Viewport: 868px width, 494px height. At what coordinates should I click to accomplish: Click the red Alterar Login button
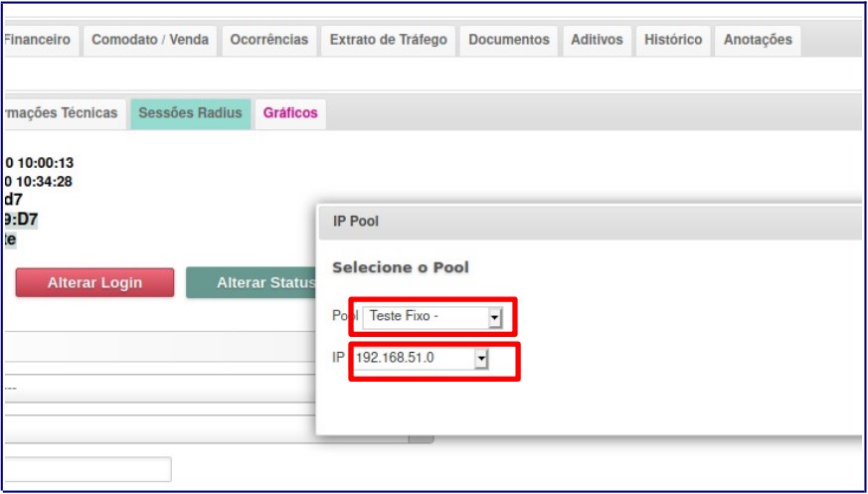pyautogui.click(x=94, y=282)
